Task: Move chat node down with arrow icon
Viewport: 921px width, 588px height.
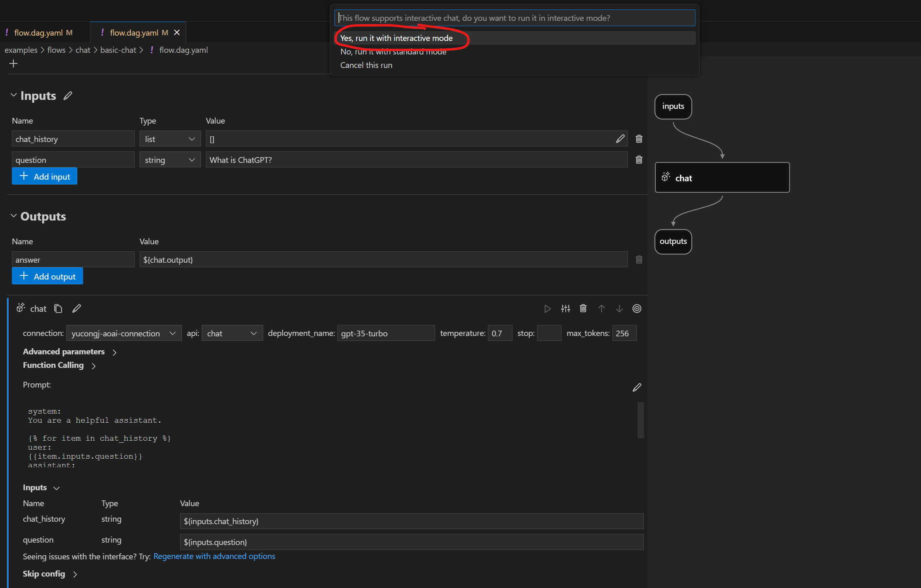Action: pos(619,309)
